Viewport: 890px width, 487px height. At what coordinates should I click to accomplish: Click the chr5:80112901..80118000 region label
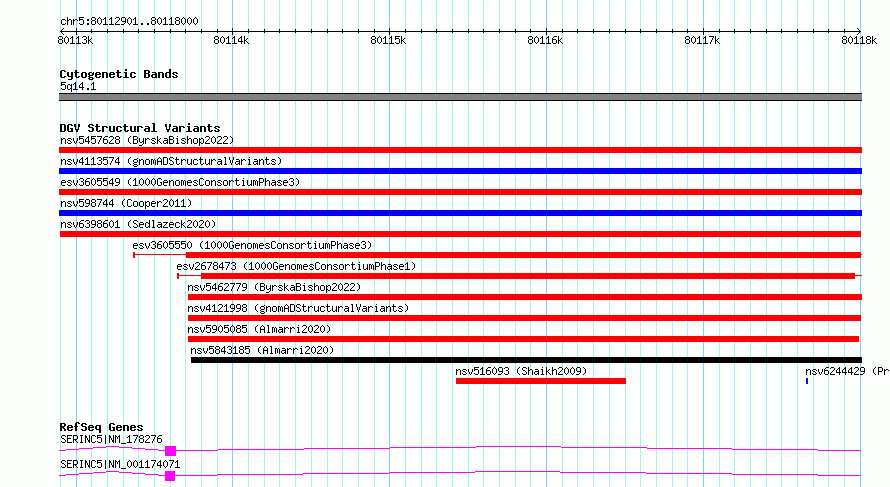pos(129,21)
